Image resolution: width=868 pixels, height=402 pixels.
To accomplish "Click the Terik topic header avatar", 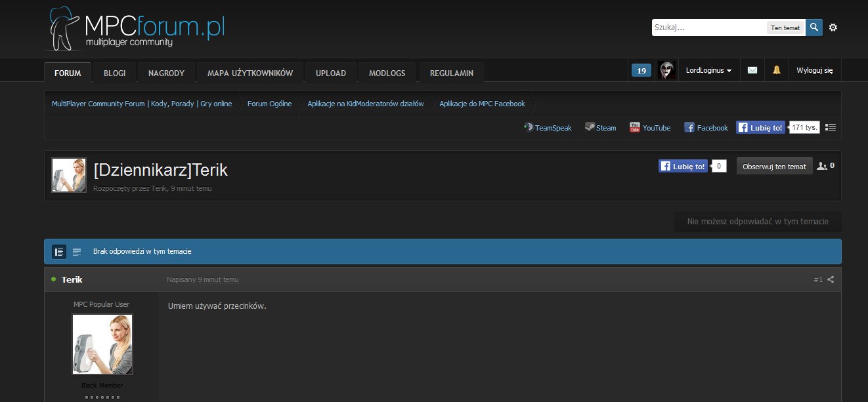I will (x=69, y=175).
